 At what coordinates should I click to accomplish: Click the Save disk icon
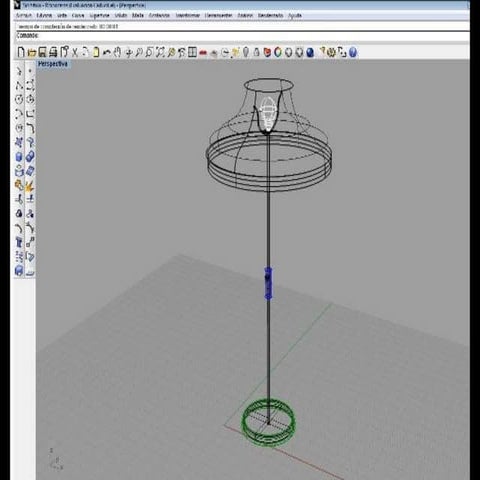tap(42, 52)
